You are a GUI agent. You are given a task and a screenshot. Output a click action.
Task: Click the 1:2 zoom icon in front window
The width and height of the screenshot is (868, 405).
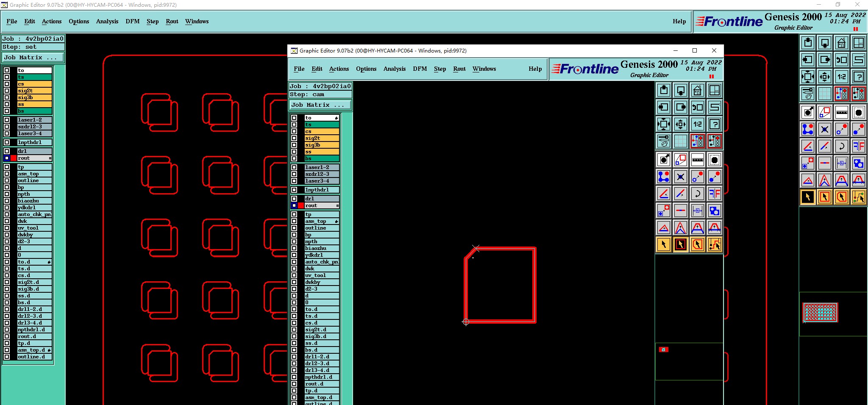pos(698,124)
